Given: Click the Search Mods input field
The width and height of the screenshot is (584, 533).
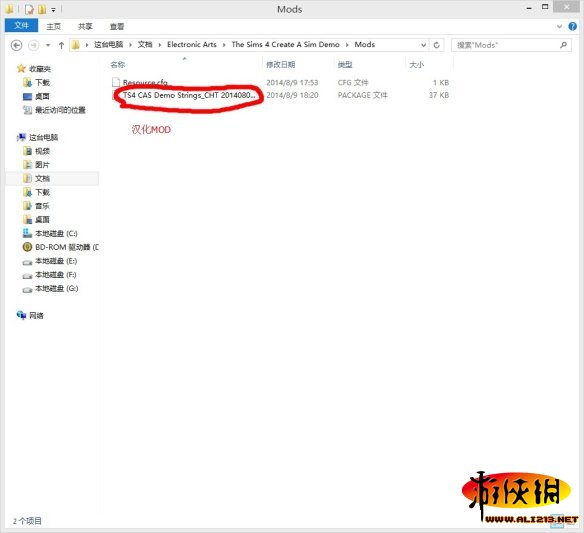Looking at the screenshot, I should pyautogui.click(x=507, y=45).
